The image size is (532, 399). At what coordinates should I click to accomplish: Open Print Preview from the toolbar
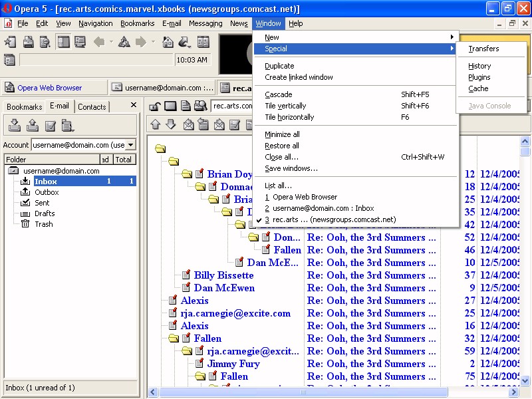pyautogui.click(x=45, y=42)
